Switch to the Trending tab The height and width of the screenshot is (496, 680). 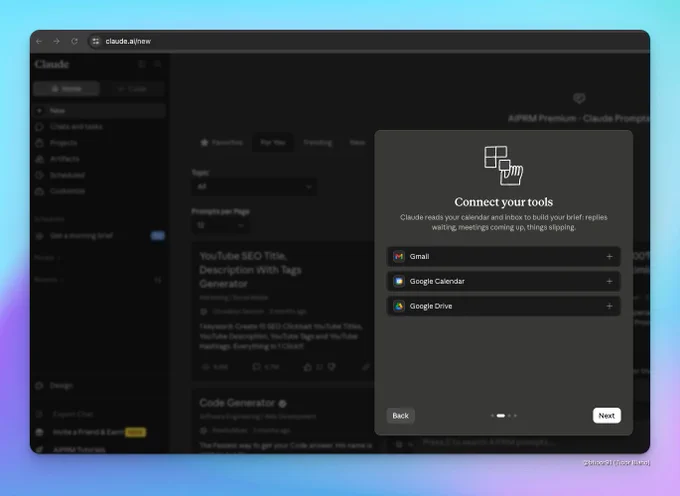tap(317, 142)
